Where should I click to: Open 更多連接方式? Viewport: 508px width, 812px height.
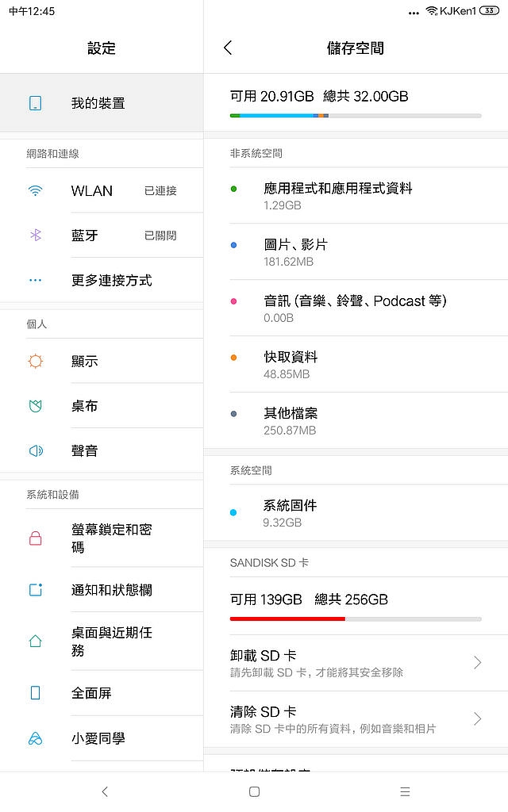[x=102, y=280]
